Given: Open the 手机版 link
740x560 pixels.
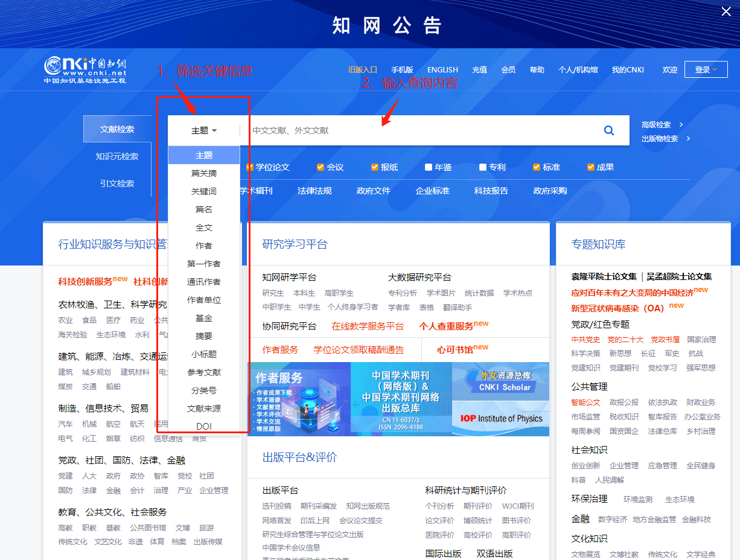Looking at the screenshot, I should [402, 70].
